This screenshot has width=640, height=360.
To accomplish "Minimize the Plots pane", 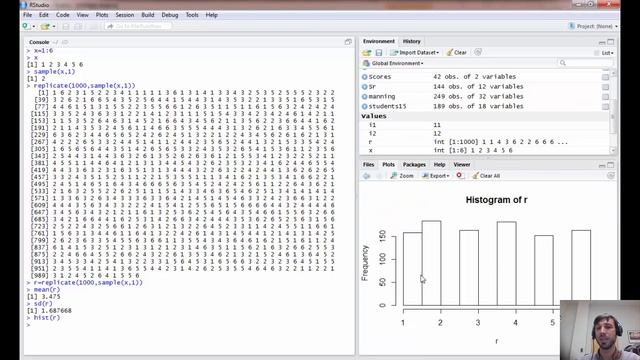I will coord(602,165).
